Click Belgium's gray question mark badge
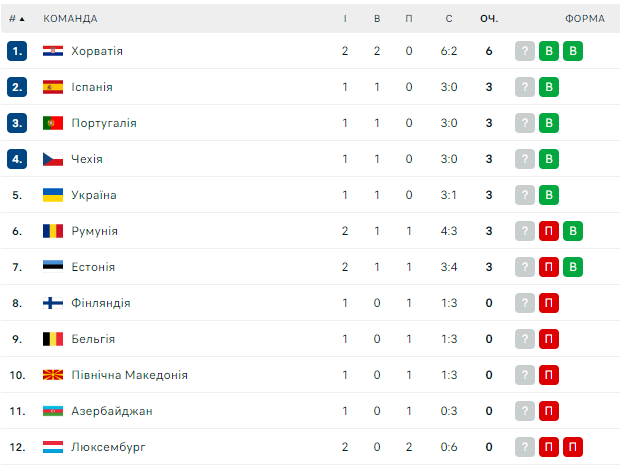The height and width of the screenshot is (470, 620). tap(525, 339)
